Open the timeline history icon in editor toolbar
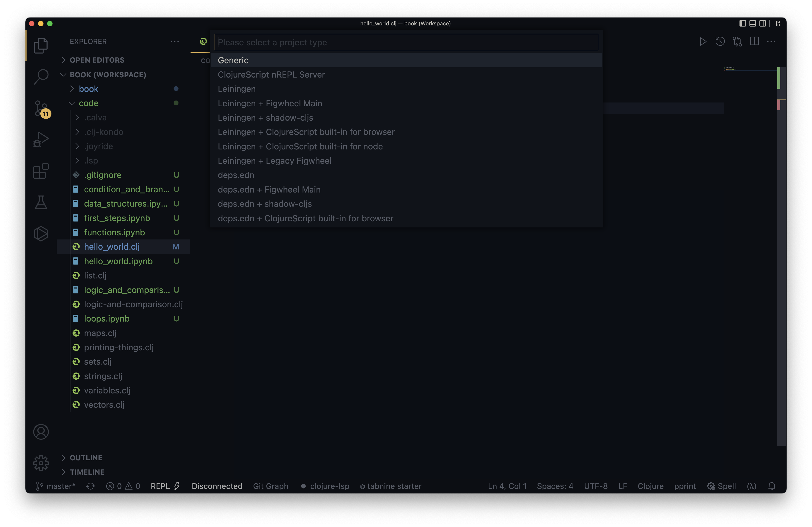812x527 pixels. 720,42
